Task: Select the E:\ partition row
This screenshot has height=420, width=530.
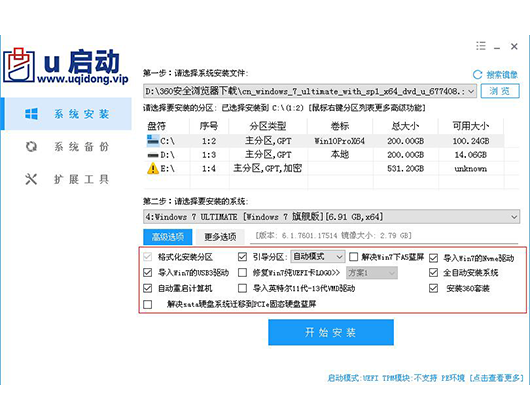Action: pyautogui.click(x=325, y=168)
